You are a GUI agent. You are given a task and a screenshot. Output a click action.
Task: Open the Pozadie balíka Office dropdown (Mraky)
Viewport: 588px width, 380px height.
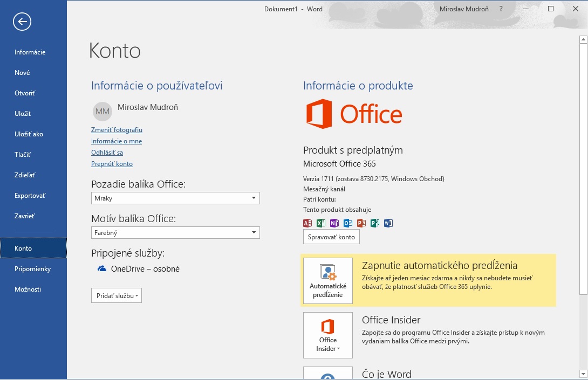pos(175,198)
